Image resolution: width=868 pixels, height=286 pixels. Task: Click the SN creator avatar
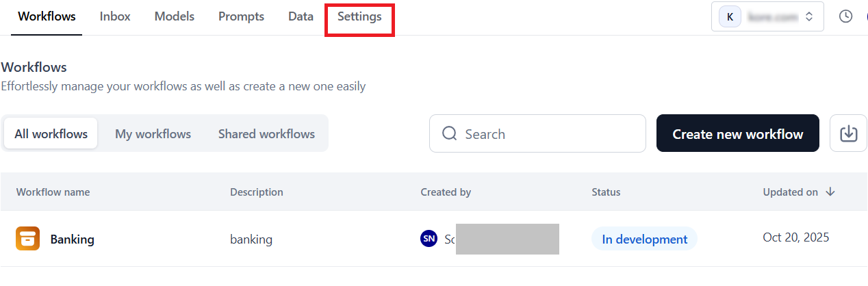coord(429,239)
